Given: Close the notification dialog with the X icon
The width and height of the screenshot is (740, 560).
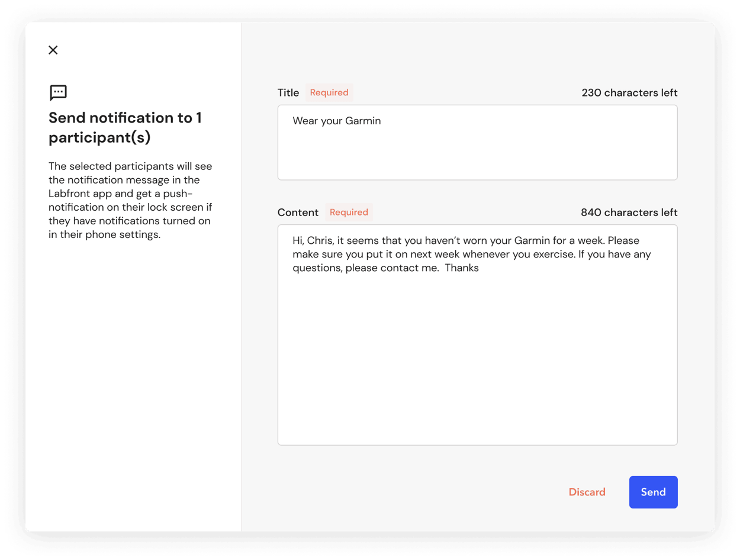Looking at the screenshot, I should (53, 50).
